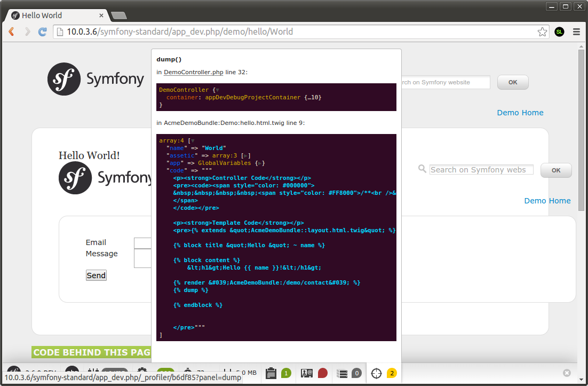Reload the current page

click(43, 32)
